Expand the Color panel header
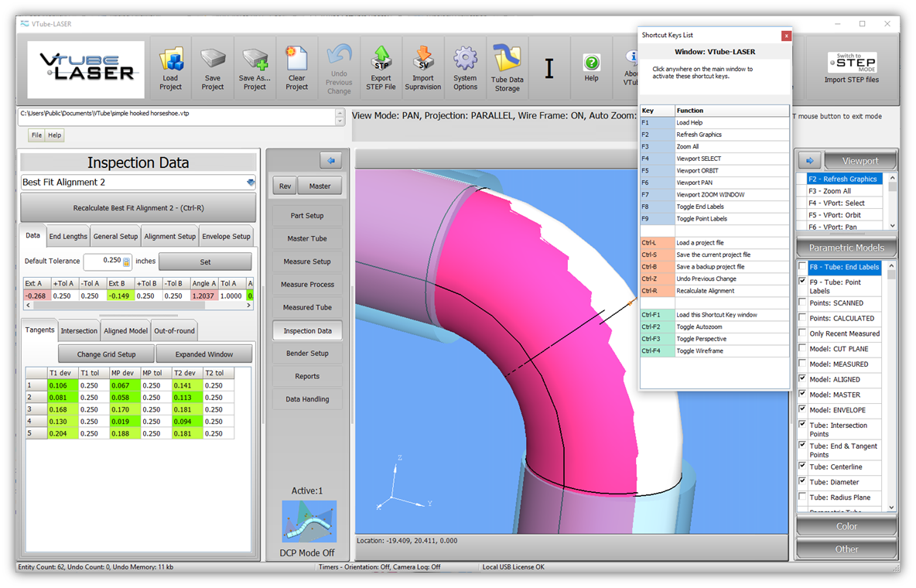 pos(846,526)
